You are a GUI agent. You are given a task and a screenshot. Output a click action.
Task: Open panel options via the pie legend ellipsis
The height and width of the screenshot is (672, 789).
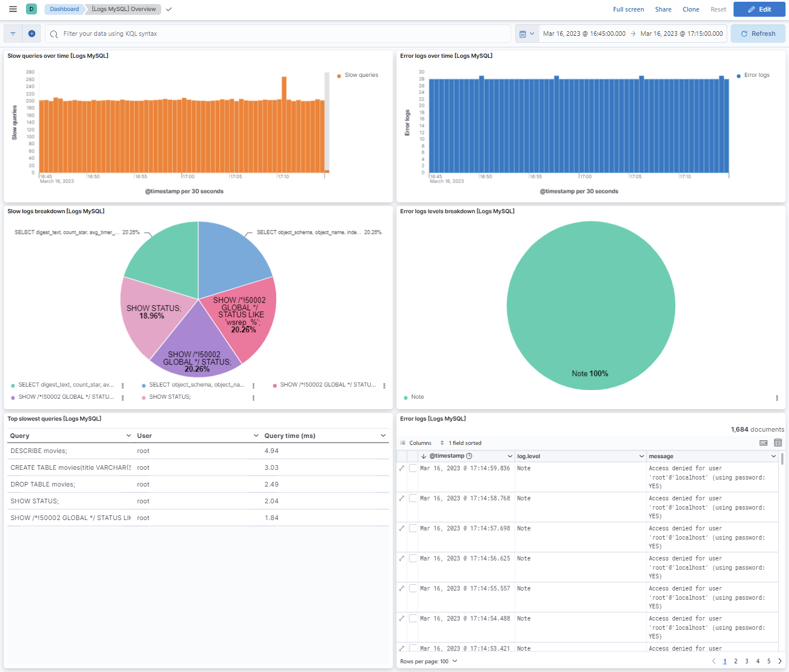(777, 398)
